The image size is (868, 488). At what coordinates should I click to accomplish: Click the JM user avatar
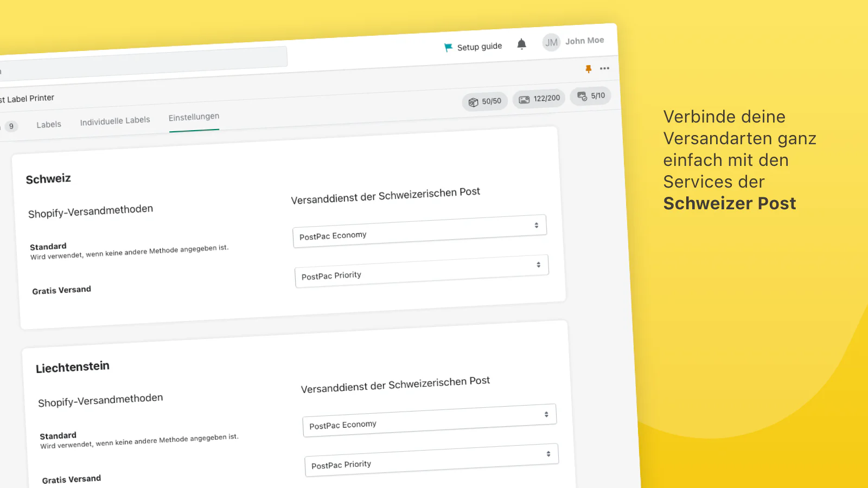551,42
